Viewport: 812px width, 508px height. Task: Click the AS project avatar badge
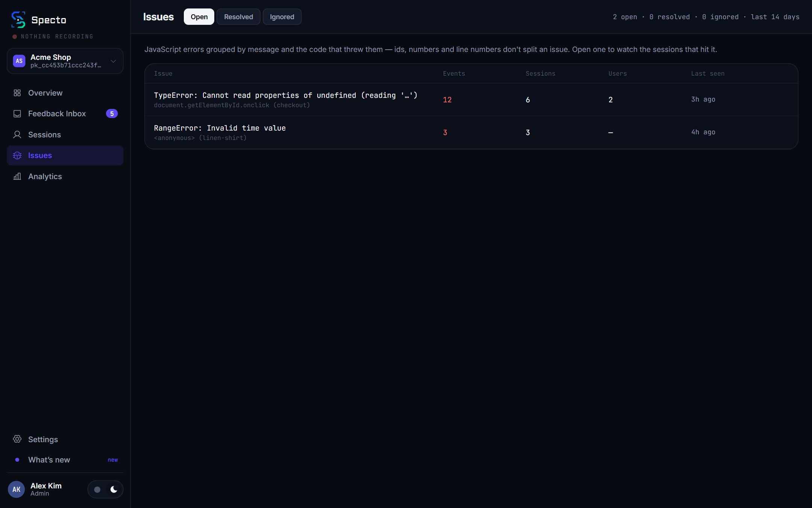pos(19,61)
